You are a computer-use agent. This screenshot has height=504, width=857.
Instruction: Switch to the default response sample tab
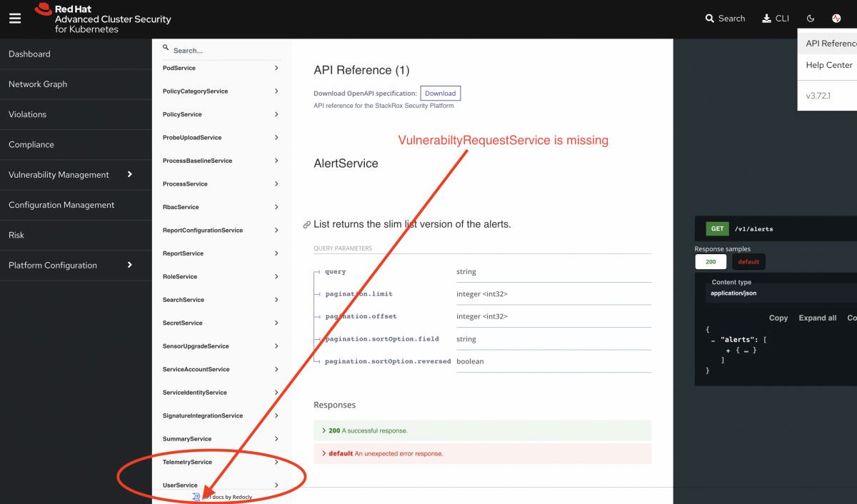[x=748, y=262]
